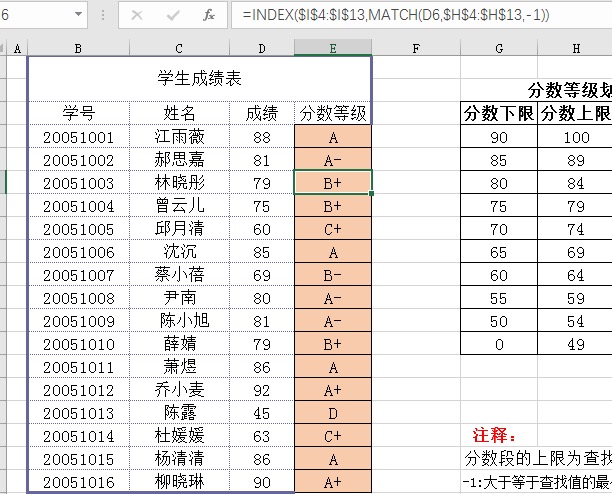Select column D header

pos(262,48)
